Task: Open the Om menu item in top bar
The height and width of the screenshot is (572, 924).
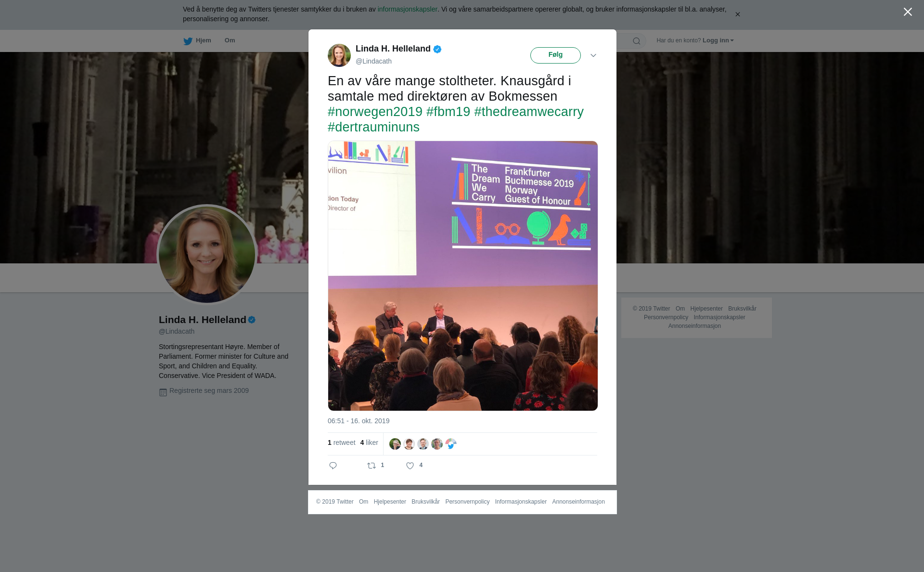Action: point(230,40)
